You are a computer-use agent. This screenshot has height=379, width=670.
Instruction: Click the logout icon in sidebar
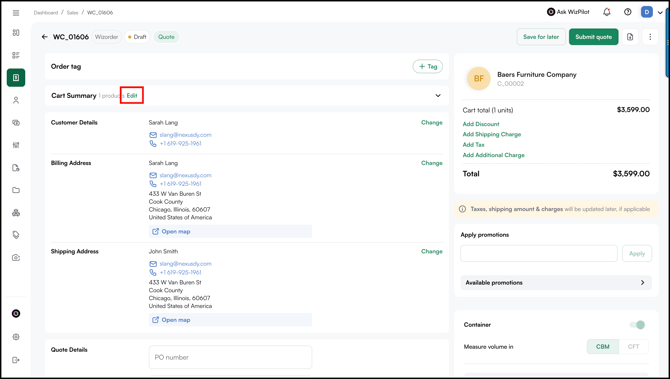[16, 360]
